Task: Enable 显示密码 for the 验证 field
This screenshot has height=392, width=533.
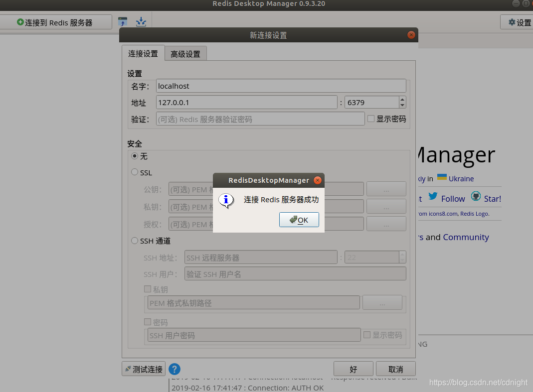Action: (x=371, y=119)
